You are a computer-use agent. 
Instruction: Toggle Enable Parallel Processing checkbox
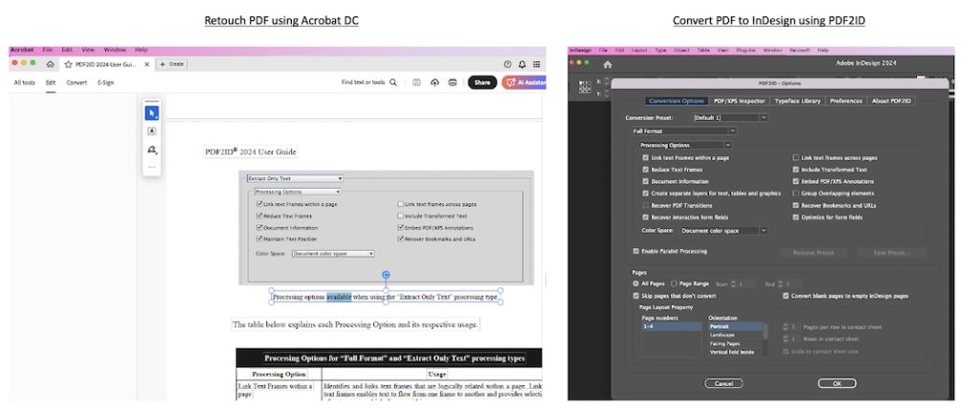pyautogui.click(x=636, y=251)
